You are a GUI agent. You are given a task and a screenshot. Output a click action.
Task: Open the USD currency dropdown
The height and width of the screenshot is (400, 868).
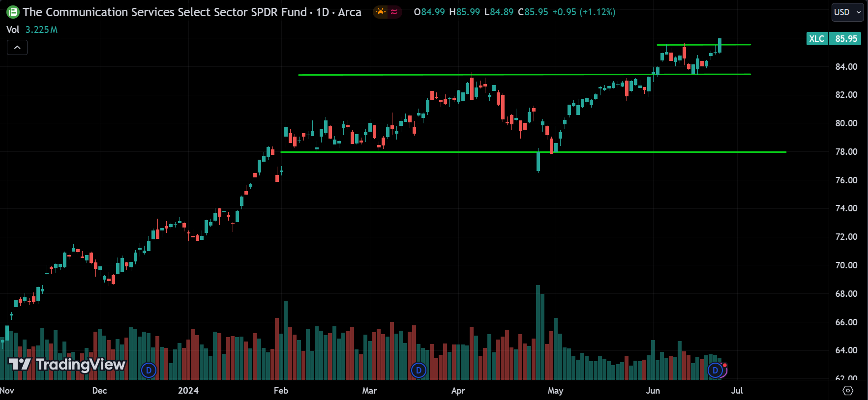click(847, 12)
